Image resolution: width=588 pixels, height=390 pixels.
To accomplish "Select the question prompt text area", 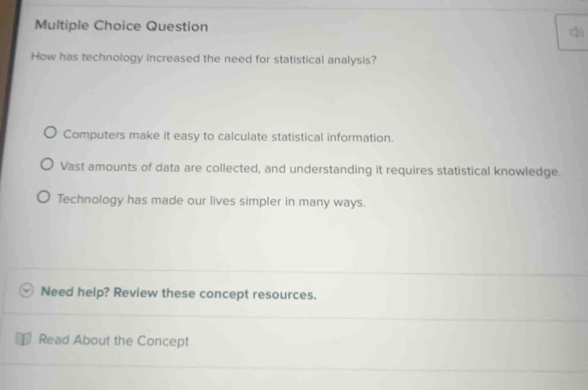I will (x=203, y=59).
